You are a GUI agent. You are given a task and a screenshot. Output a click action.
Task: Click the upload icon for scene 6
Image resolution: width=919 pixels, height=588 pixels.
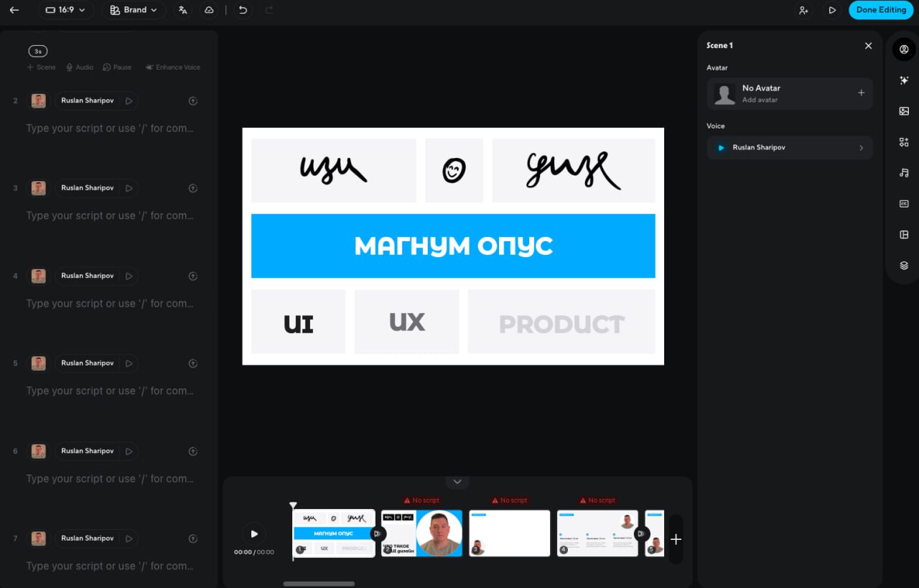tap(192, 451)
